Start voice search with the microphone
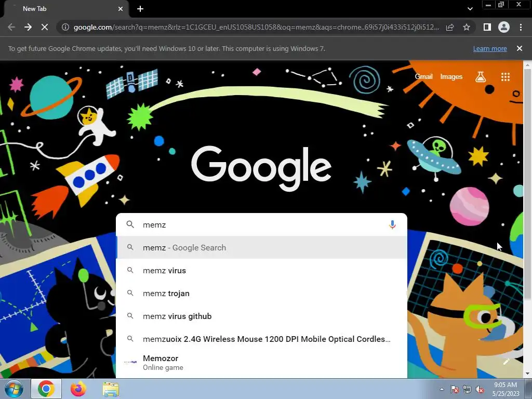 click(392, 224)
